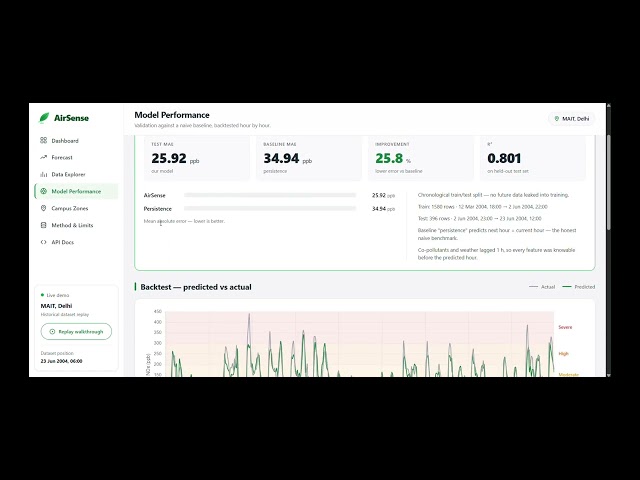Viewport: 640px width, 480px height.
Task: Select Model Performance in the sidebar
Action: [x=76, y=191]
